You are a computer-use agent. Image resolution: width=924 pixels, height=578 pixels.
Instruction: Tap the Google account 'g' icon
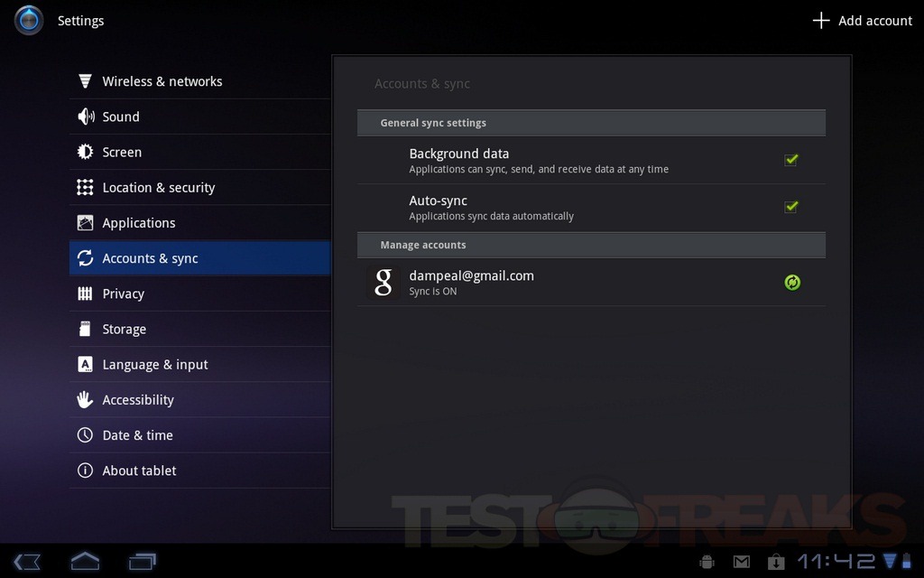pos(383,283)
